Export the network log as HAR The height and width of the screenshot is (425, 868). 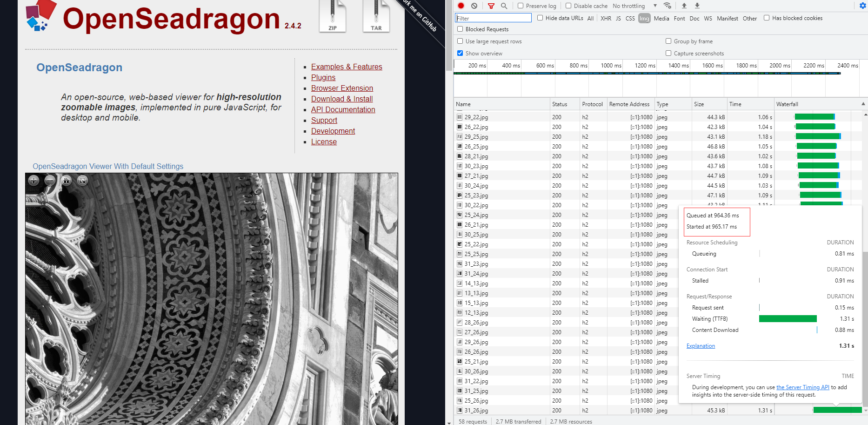click(x=696, y=6)
